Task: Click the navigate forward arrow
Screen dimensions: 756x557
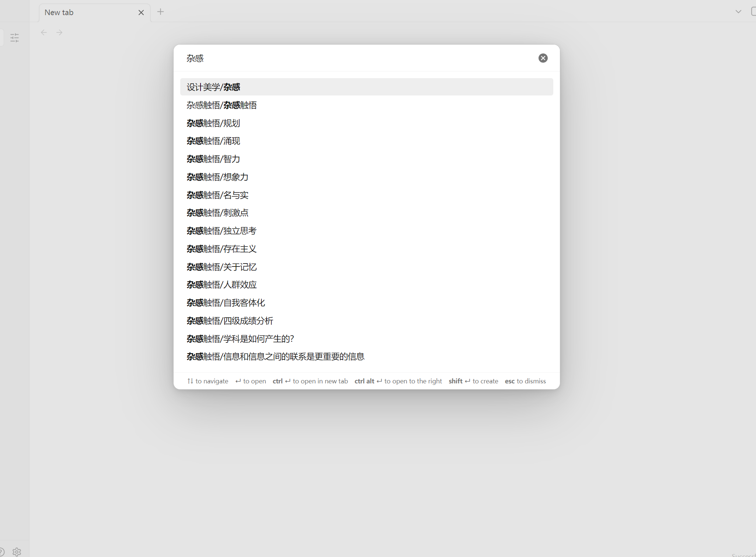Action: click(59, 32)
